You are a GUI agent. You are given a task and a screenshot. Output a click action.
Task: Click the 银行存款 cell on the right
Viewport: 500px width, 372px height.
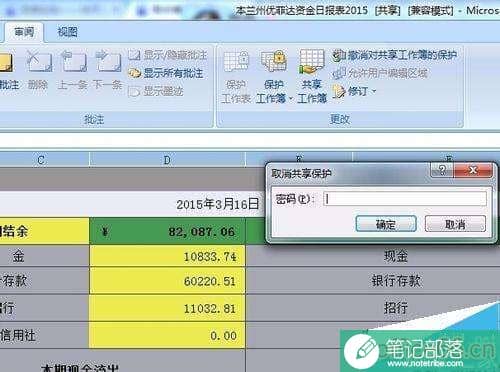[x=396, y=281]
